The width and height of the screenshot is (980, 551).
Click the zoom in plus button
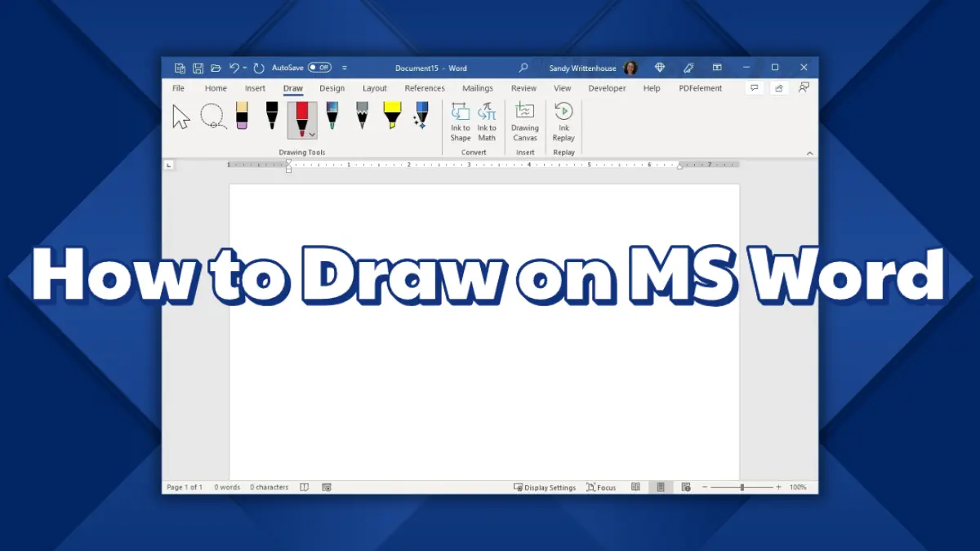pos(778,487)
